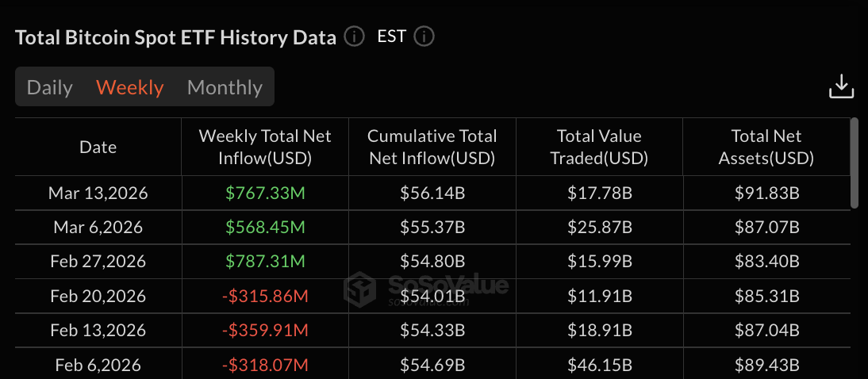868x379 pixels.
Task: Click the $787.31M inflow value
Action: pos(265,261)
